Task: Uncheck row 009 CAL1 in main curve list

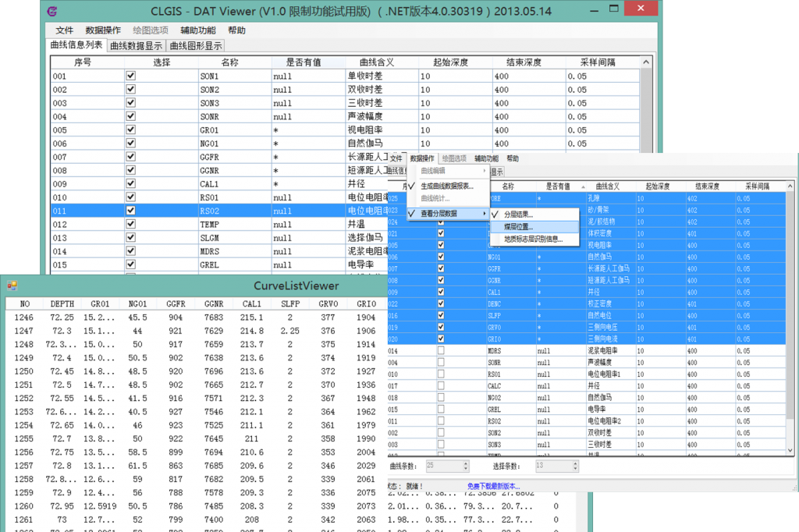Action: click(x=131, y=183)
